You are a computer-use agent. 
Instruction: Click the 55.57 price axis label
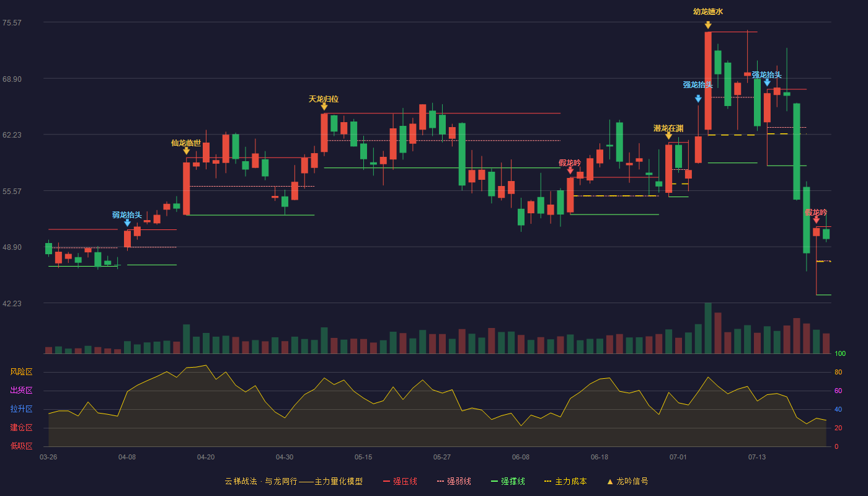pos(12,192)
